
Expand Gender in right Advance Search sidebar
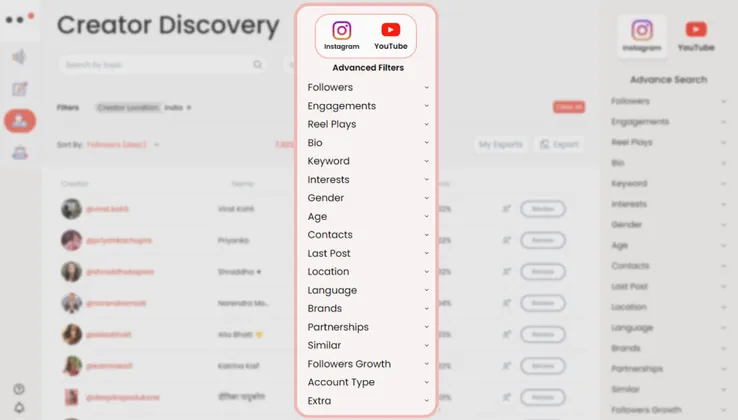click(x=669, y=225)
